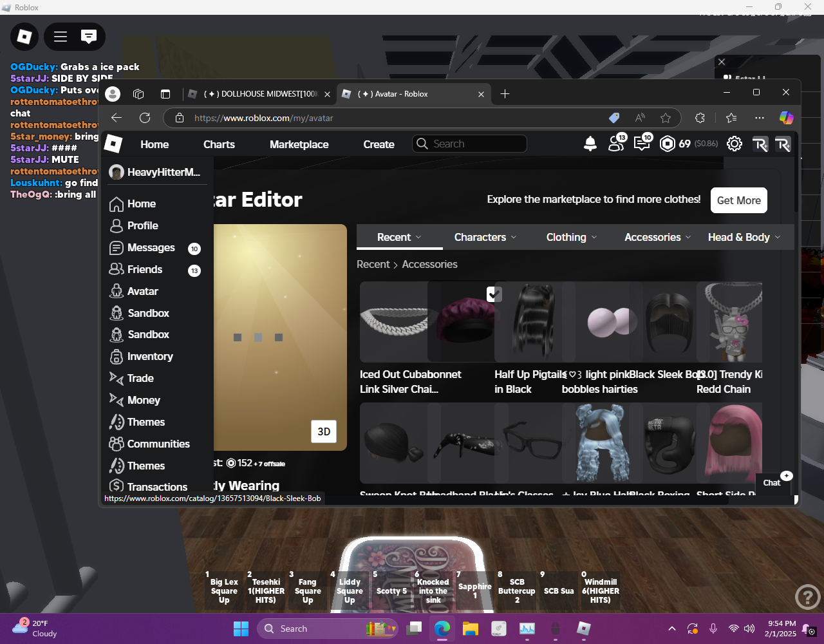Expand the Head & Body dropdown
This screenshot has width=824, height=644.
click(744, 237)
